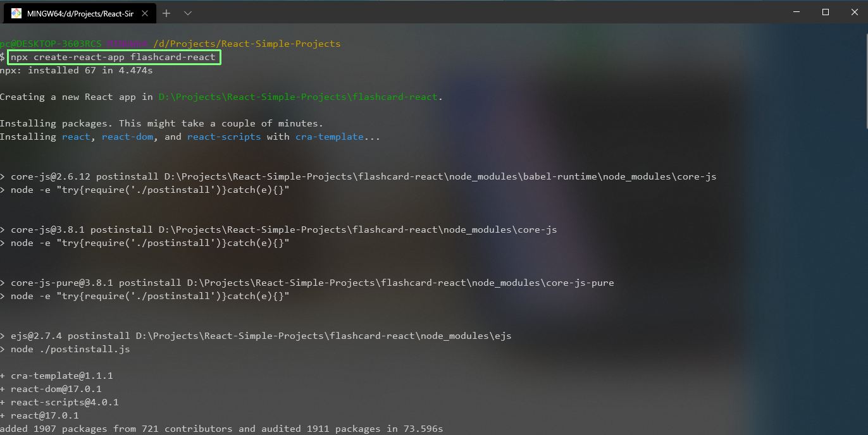
Task: Click '+ cra-template@1.1.1' line
Action: [x=56, y=376]
